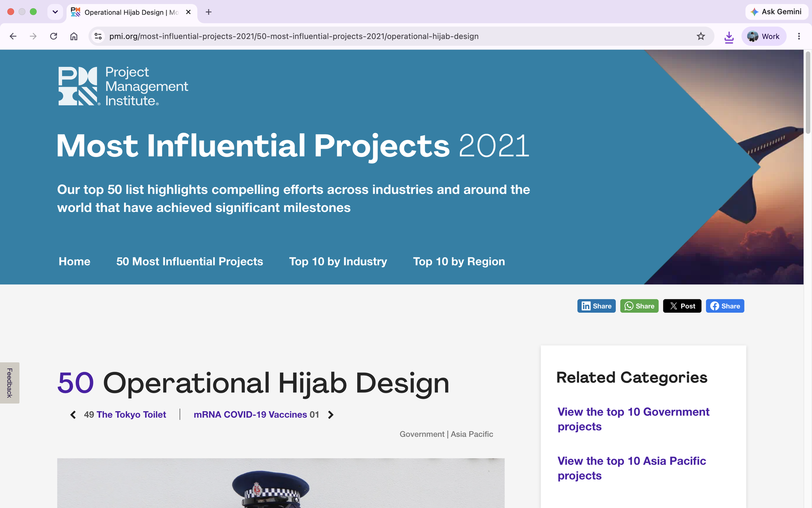Share the page on WhatsApp
Screen dimensions: 812x508
(x=639, y=306)
